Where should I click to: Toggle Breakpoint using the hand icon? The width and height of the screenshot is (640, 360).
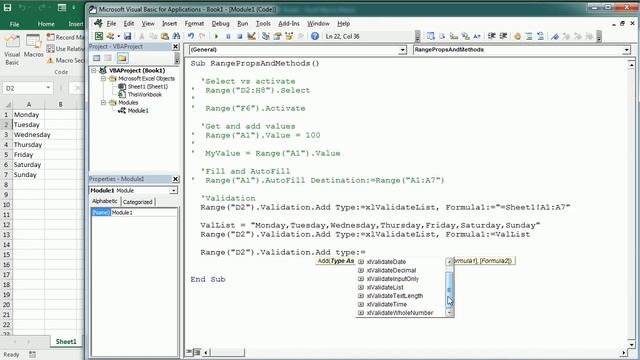[x=517, y=36]
